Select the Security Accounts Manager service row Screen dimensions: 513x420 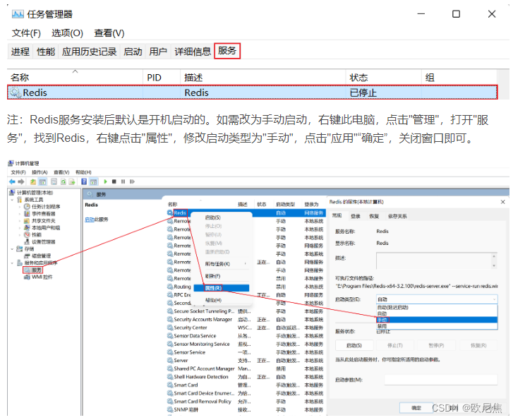[x=246, y=320]
